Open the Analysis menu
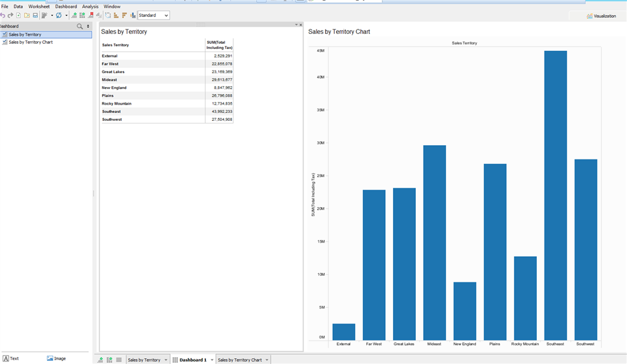This screenshot has width=627, height=364. [90, 7]
